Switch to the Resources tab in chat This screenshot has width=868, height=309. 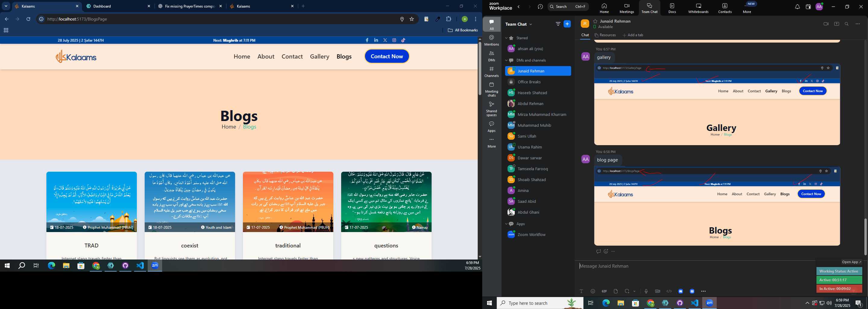605,35
